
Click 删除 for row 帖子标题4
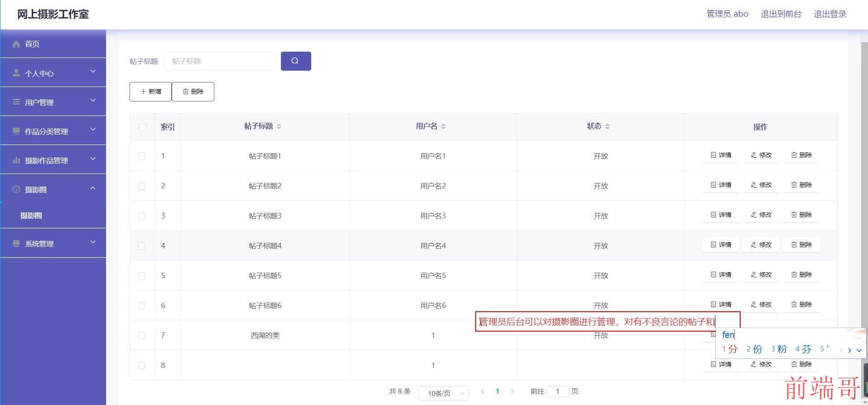pos(801,245)
